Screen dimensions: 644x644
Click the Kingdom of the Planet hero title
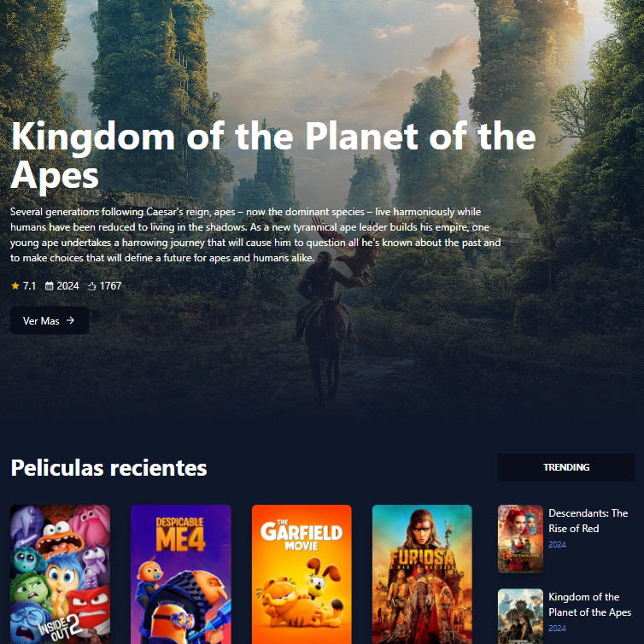[273, 155]
